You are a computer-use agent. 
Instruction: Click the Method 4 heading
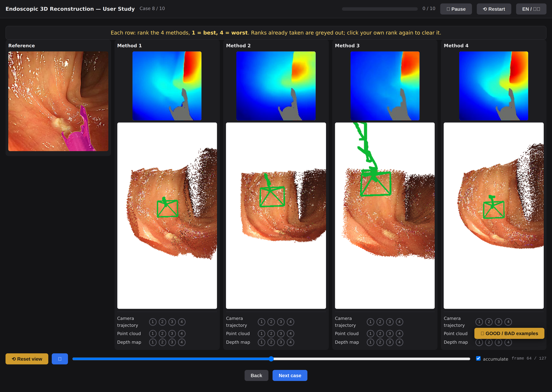click(456, 45)
